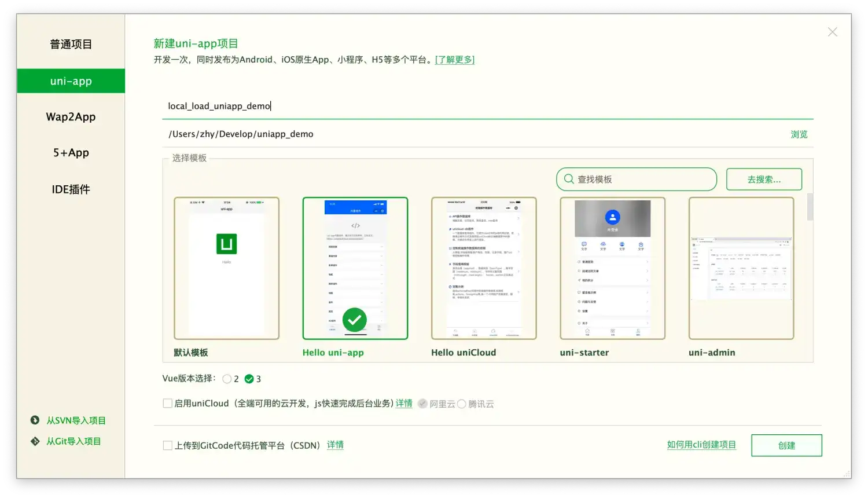Select the Wap2App project type
Viewport: 868px width, 498px height.
[71, 117]
